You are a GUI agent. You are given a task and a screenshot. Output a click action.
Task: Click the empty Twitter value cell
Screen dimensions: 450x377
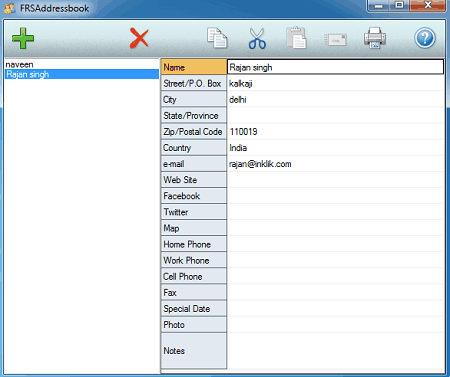[x=335, y=212]
